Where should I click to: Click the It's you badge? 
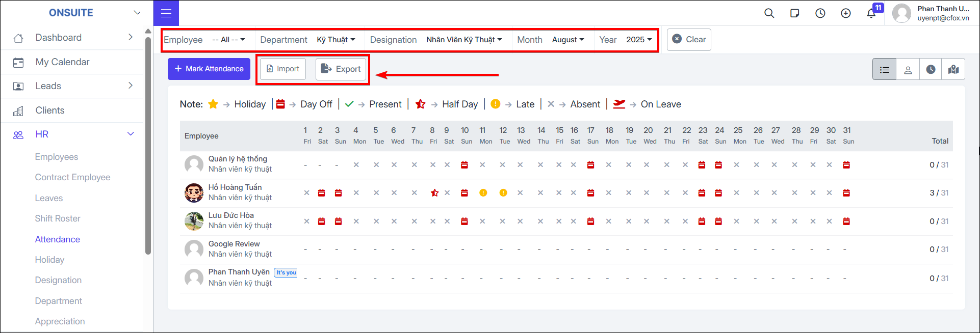pyautogui.click(x=286, y=272)
